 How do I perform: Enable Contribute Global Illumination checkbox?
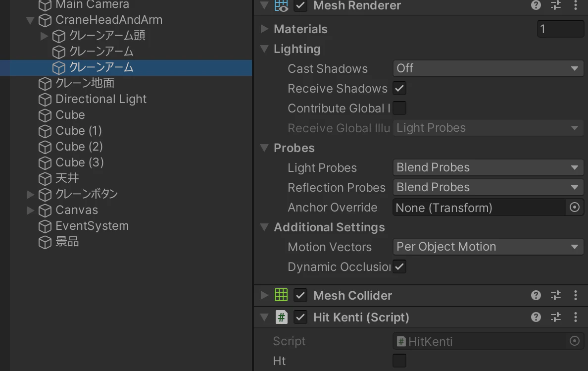point(399,108)
